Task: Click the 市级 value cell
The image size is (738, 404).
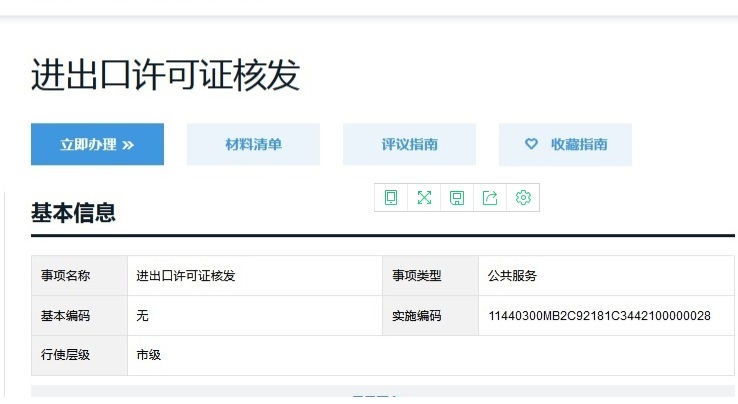Action: point(149,355)
